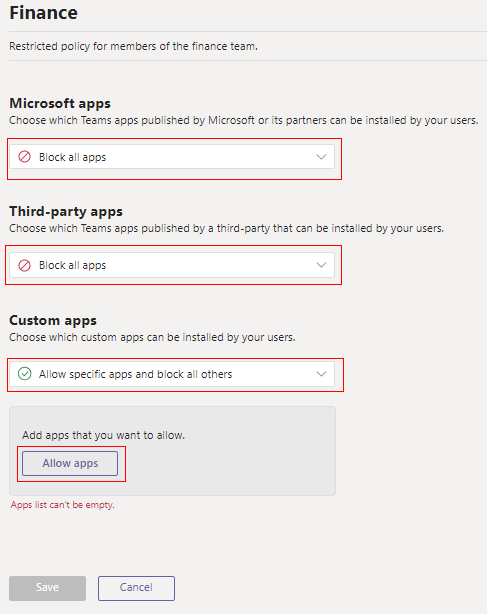Click the 'Apps list can't be empty' error message

(63, 505)
